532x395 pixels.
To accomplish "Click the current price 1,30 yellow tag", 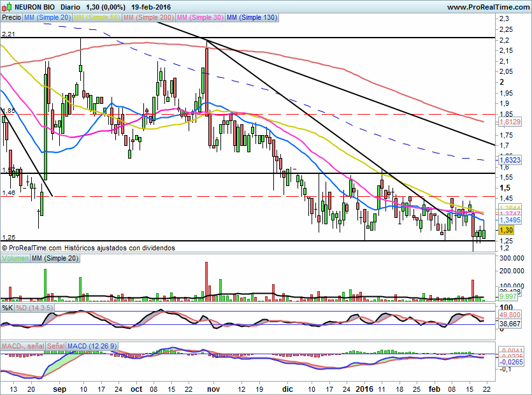I will point(506,230).
